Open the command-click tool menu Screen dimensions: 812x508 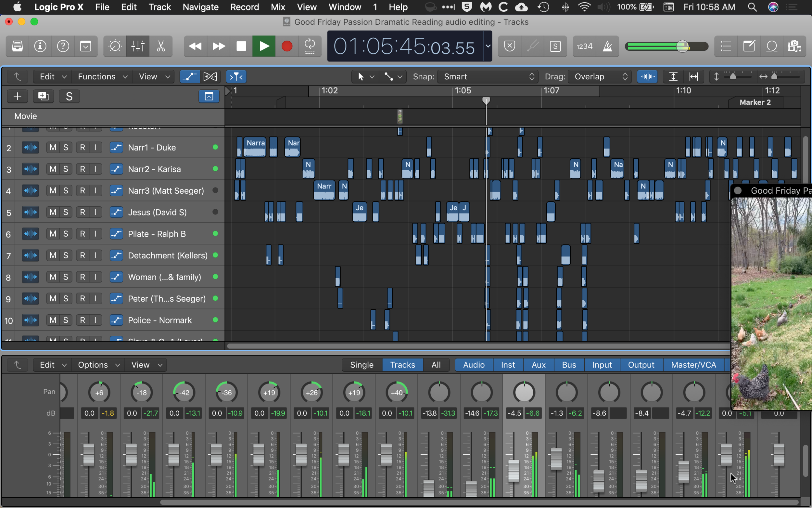pyautogui.click(x=393, y=77)
